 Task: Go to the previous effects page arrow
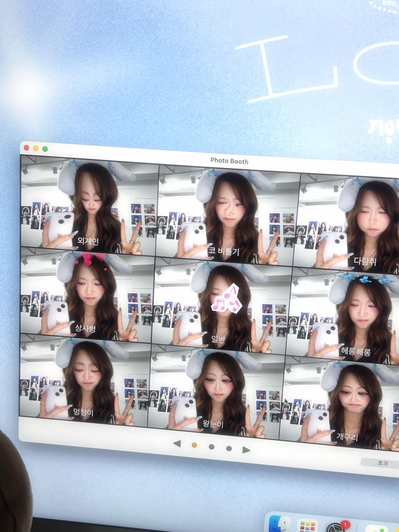coord(177,444)
